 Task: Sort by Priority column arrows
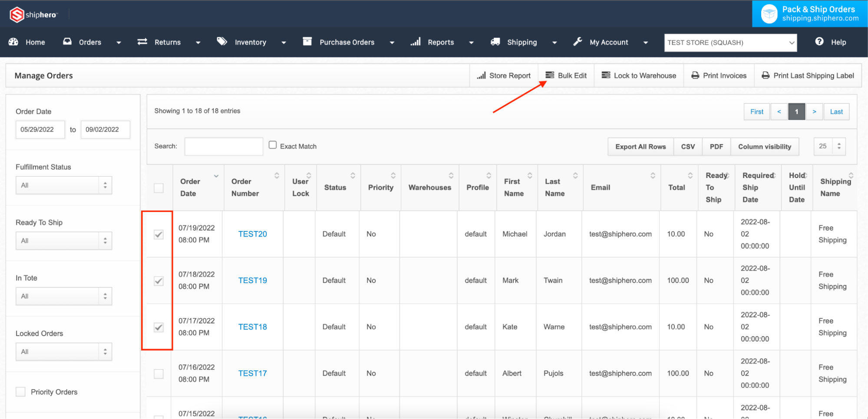point(393,175)
